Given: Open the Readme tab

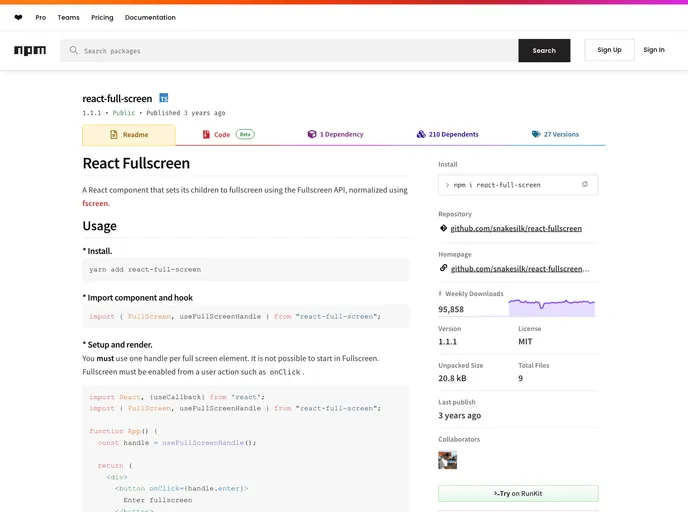Looking at the screenshot, I should coord(129,135).
